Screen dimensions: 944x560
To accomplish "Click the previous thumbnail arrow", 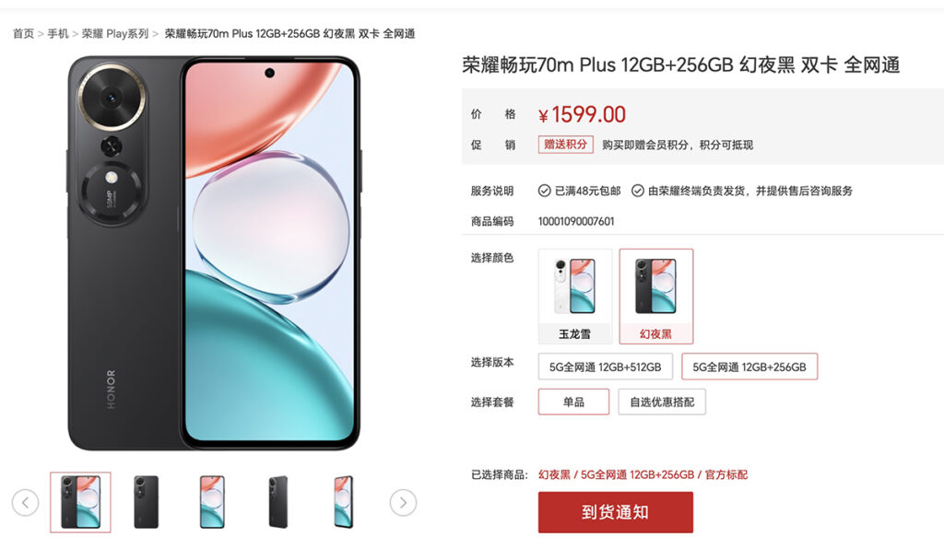I will point(25,502).
